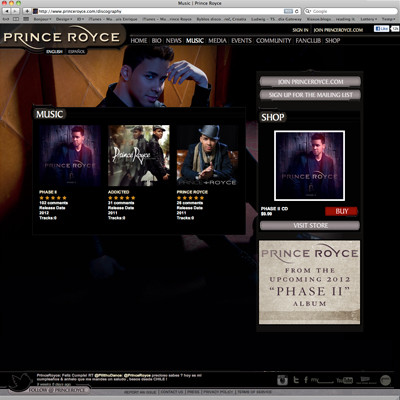Click the Addicted star rating

(121, 198)
